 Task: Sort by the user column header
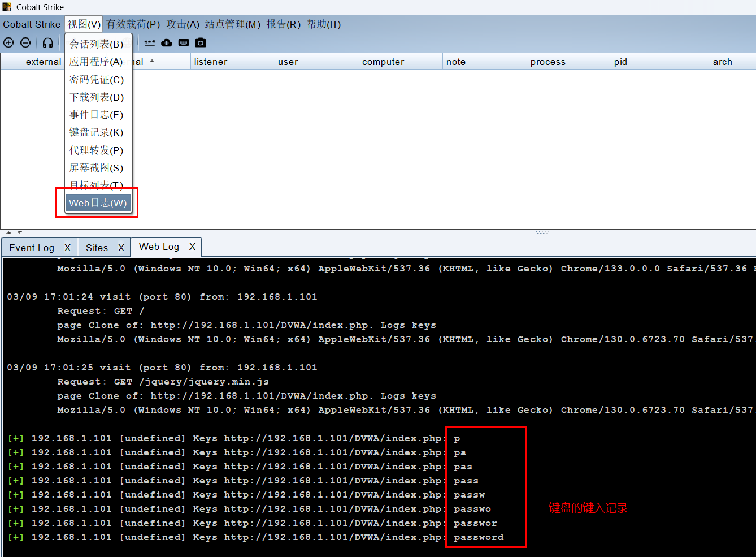point(316,62)
